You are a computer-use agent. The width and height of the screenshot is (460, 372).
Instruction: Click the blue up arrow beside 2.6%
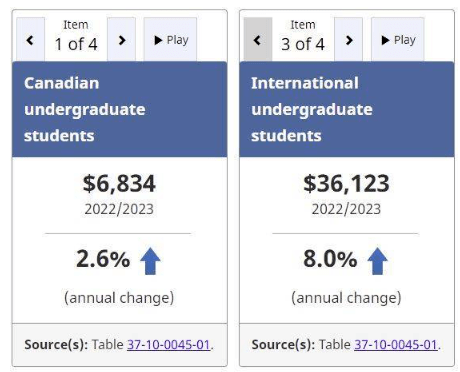[150, 261]
